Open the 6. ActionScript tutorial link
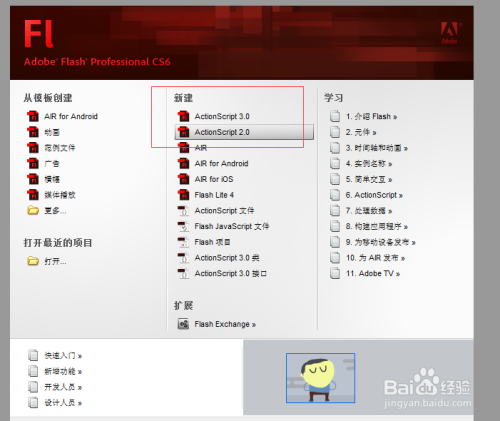500x421 pixels. click(374, 195)
